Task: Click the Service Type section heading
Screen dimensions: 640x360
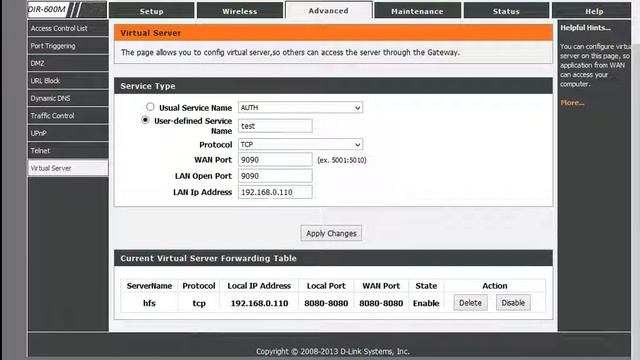Action: click(148, 86)
